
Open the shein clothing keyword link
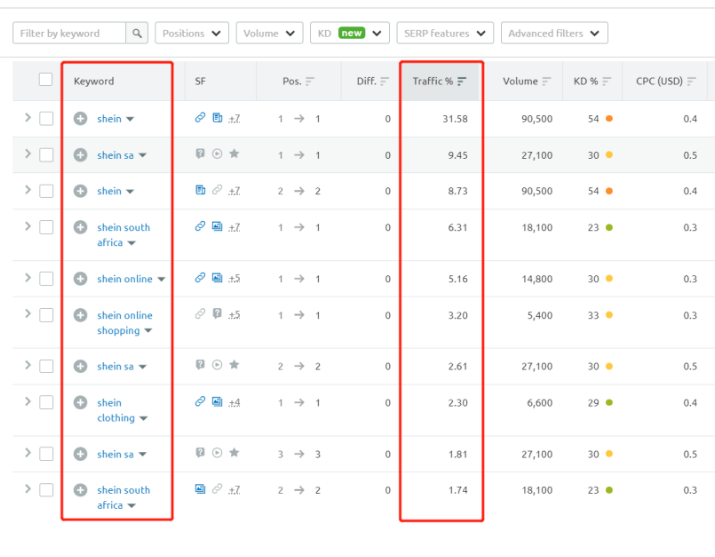coord(116,410)
